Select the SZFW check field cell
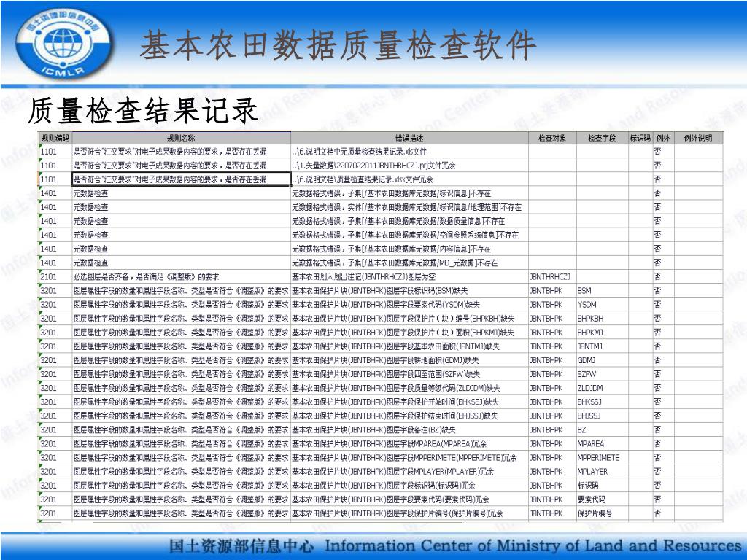The height and width of the screenshot is (560, 747). pos(602,374)
